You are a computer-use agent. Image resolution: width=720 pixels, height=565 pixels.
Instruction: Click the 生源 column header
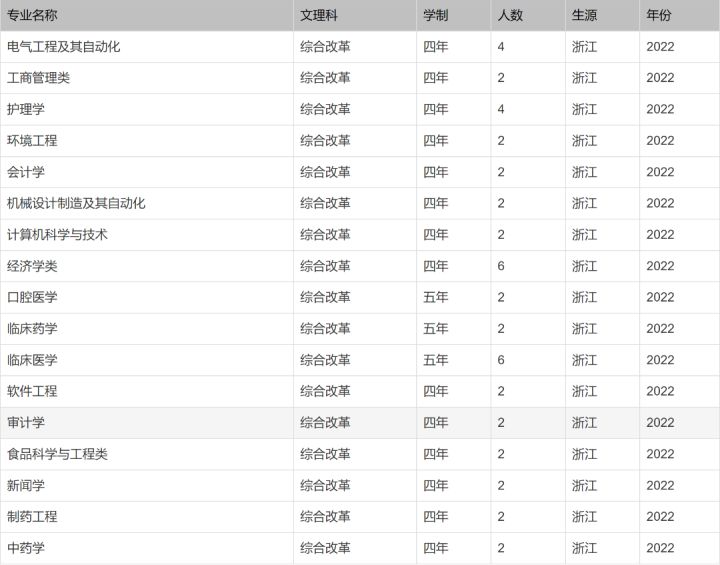click(x=584, y=15)
